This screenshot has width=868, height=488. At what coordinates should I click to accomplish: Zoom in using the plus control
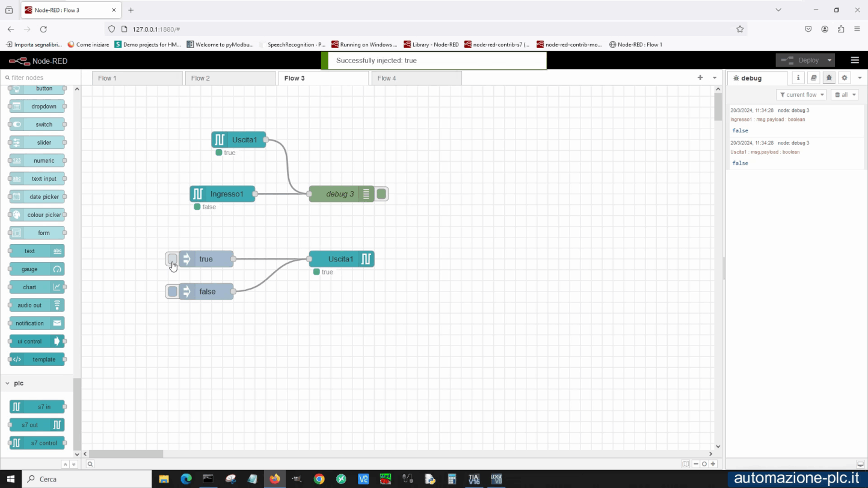coord(712,463)
